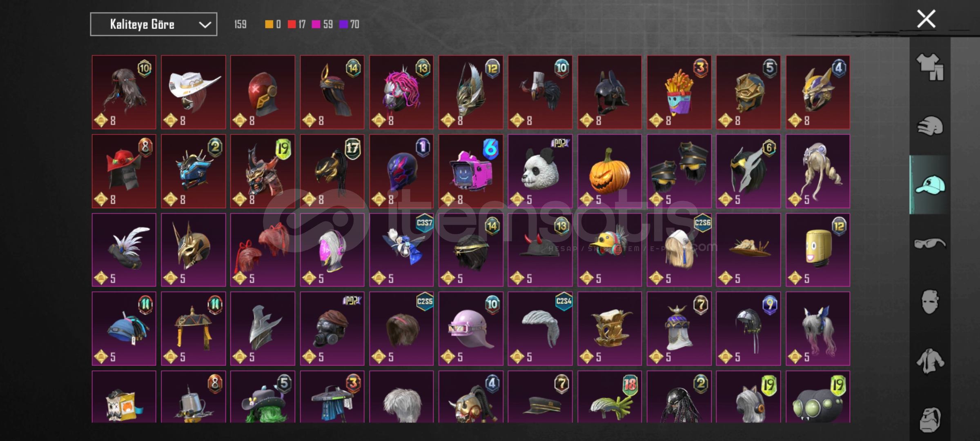Screen dimensions: 980x441
Task: Filter by the pink quality swatch
Action: tap(316, 24)
